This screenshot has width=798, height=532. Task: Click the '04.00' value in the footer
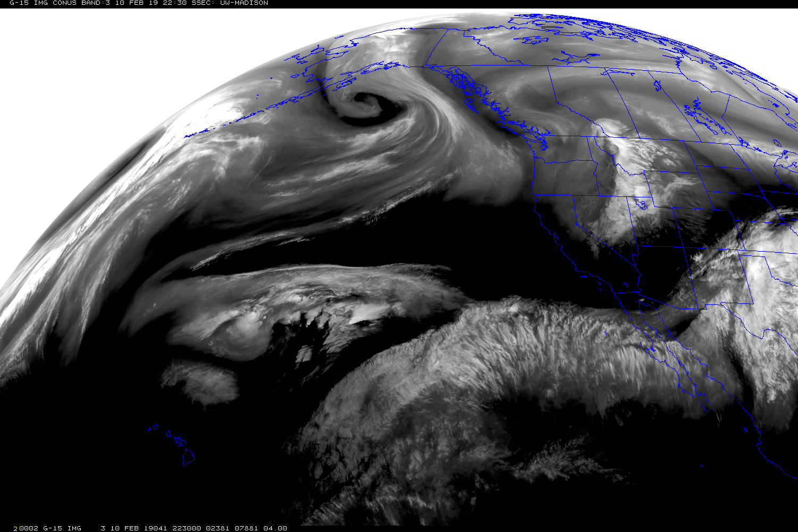(x=275, y=528)
